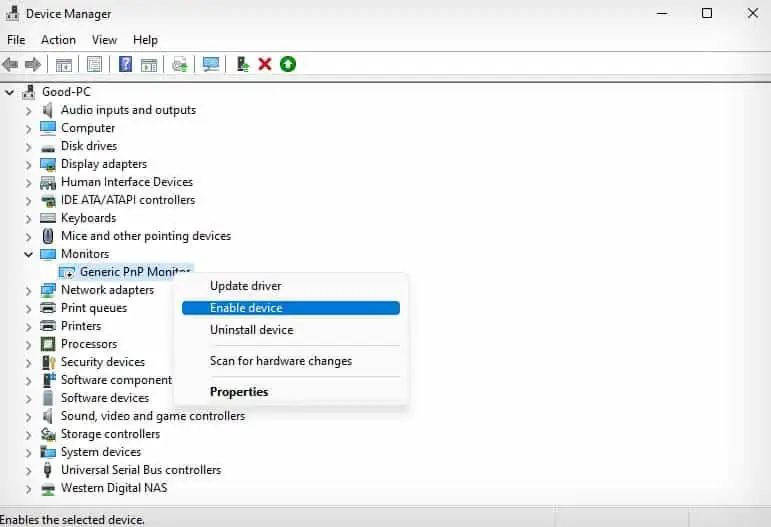Choose Properties from the context menu

291,392
